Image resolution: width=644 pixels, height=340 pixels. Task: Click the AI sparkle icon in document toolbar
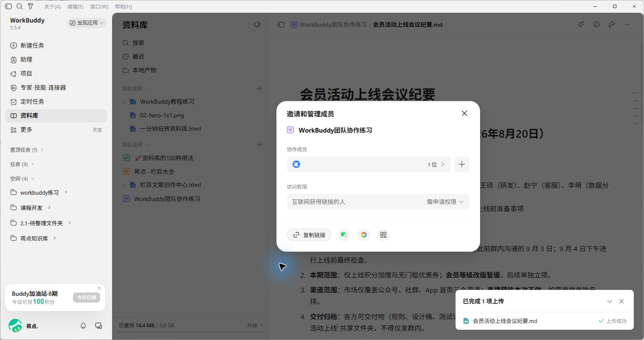pos(581,25)
